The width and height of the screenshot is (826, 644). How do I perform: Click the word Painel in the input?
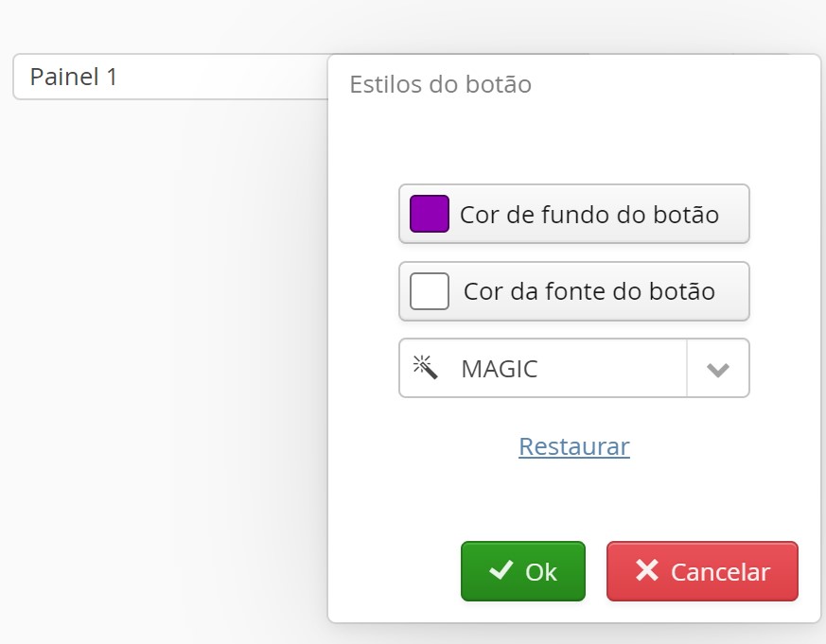click(64, 77)
